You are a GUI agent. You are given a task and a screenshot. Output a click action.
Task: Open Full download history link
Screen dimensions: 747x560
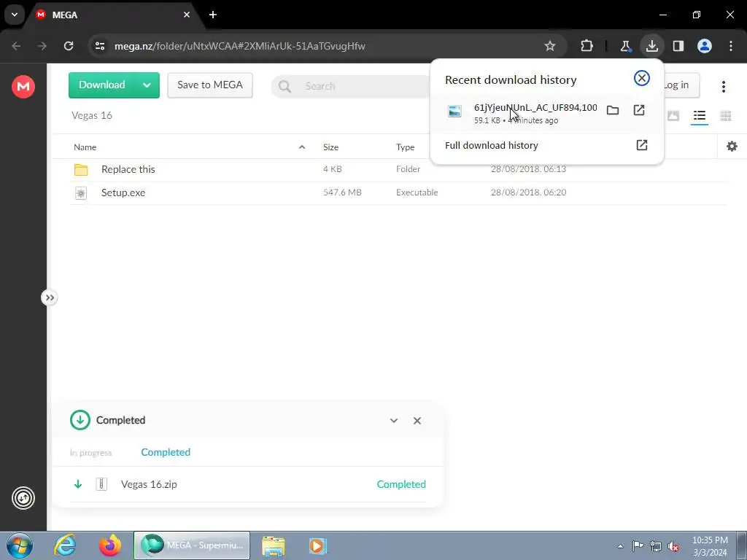(x=491, y=145)
